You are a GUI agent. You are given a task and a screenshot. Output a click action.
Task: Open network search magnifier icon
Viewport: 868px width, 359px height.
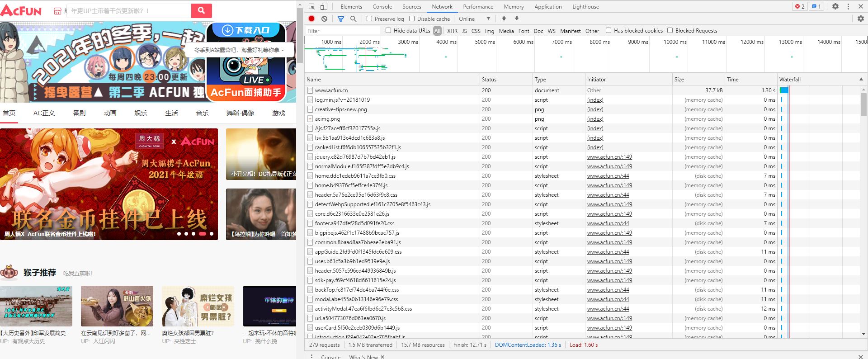(353, 19)
